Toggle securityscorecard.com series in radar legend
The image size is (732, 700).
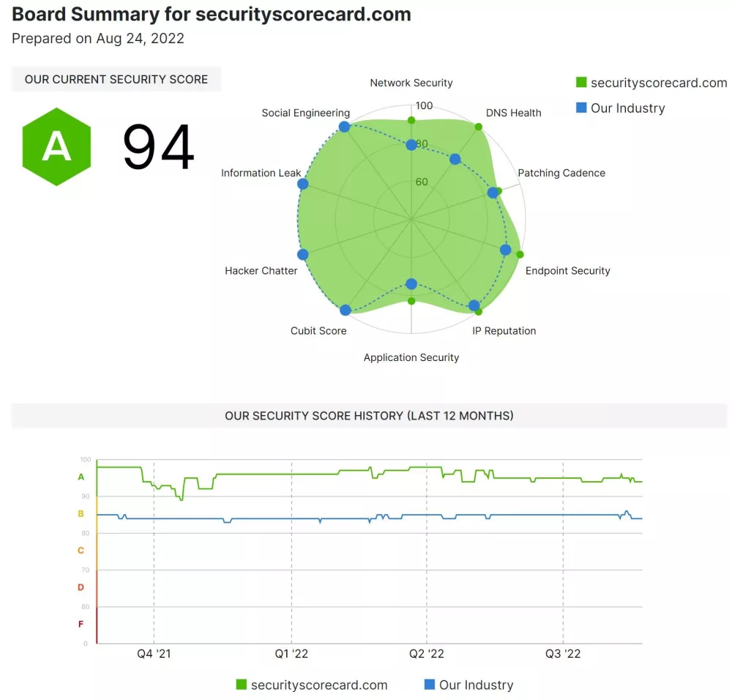pos(651,83)
